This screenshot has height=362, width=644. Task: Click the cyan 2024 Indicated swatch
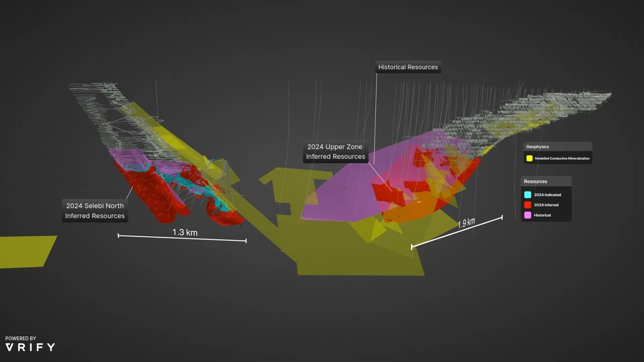tap(528, 195)
